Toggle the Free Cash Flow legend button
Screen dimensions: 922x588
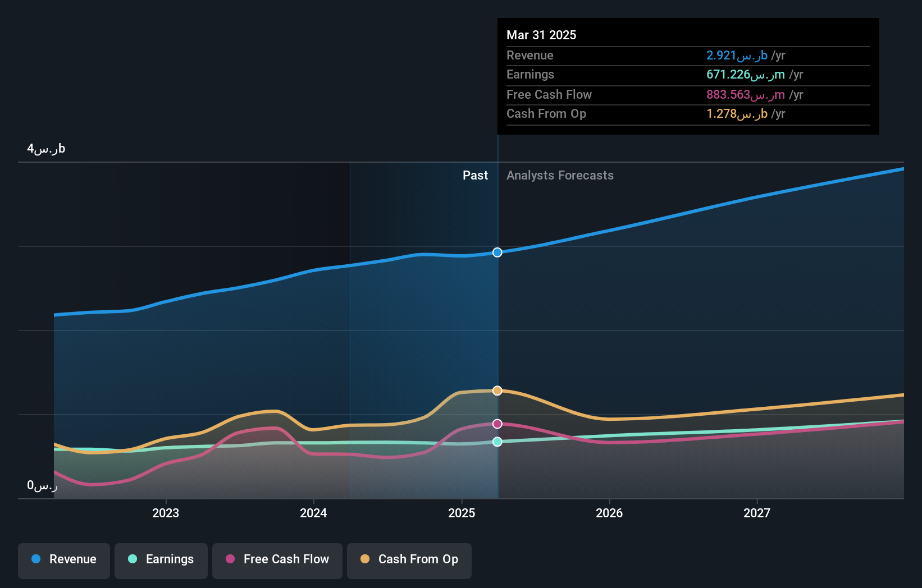tap(277, 561)
